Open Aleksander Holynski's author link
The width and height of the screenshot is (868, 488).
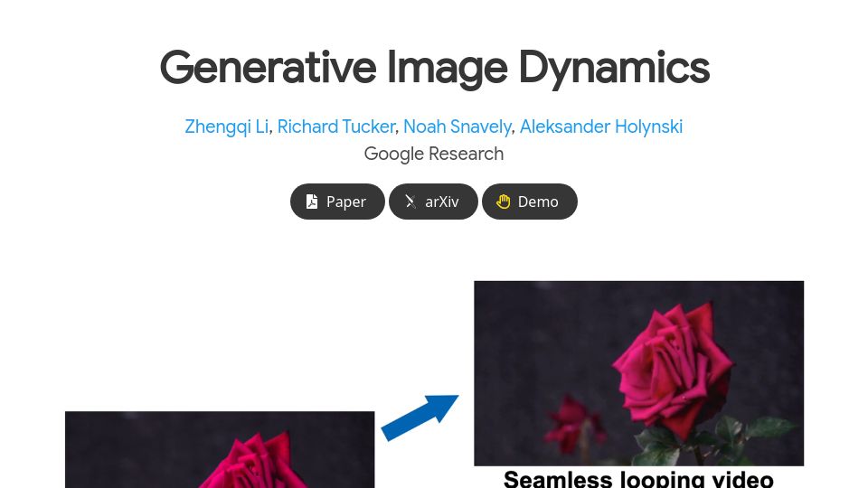coord(601,127)
